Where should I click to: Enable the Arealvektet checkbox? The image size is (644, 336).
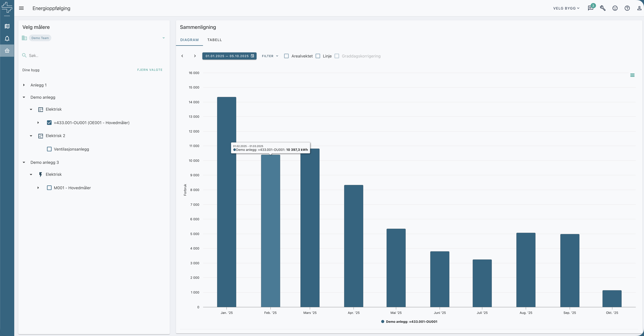pyautogui.click(x=287, y=56)
